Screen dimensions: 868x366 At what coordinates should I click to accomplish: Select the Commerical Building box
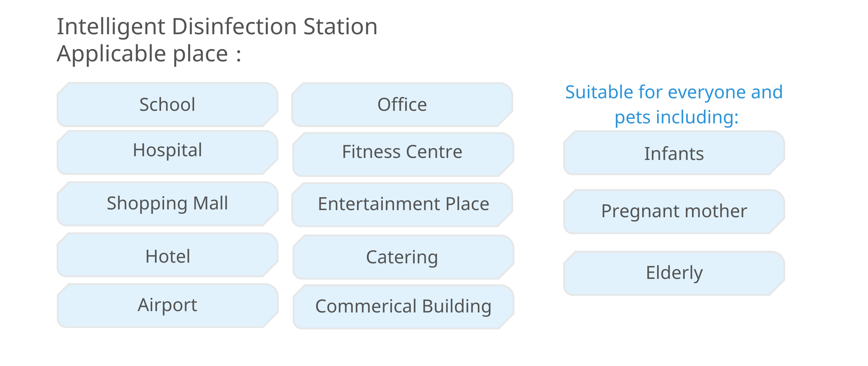(x=403, y=307)
